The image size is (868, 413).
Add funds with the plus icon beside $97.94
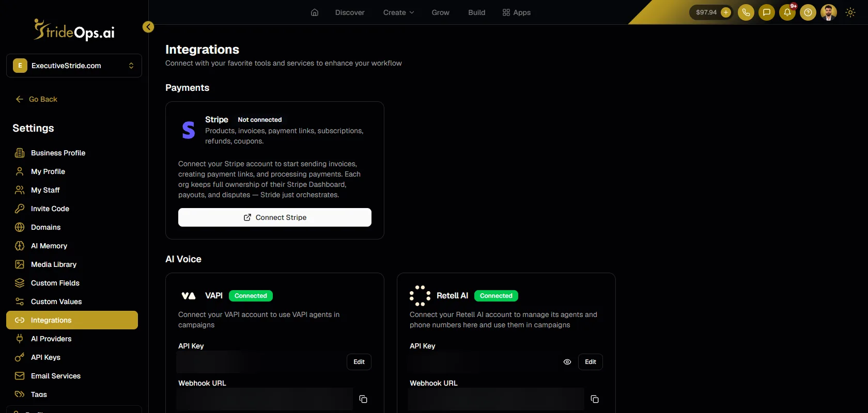point(726,12)
